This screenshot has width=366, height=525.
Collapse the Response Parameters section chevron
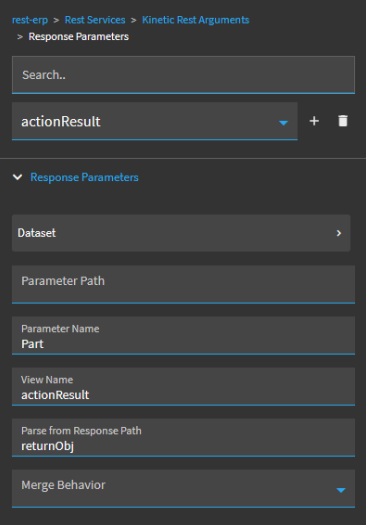tap(17, 177)
